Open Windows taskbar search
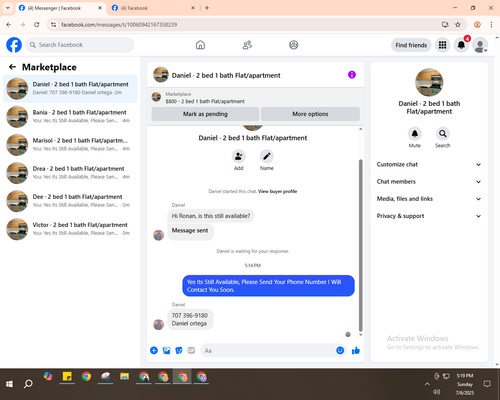The height and width of the screenshot is (400, 500). (28, 384)
